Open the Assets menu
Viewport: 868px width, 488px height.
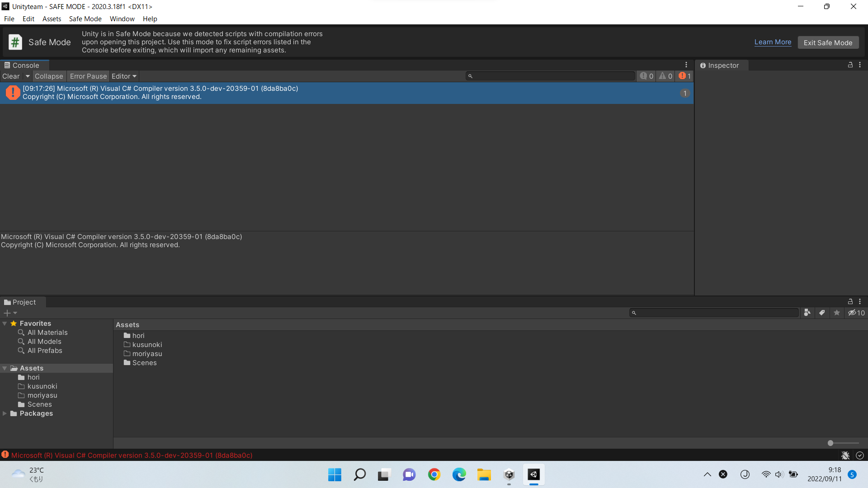[x=52, y=19]
